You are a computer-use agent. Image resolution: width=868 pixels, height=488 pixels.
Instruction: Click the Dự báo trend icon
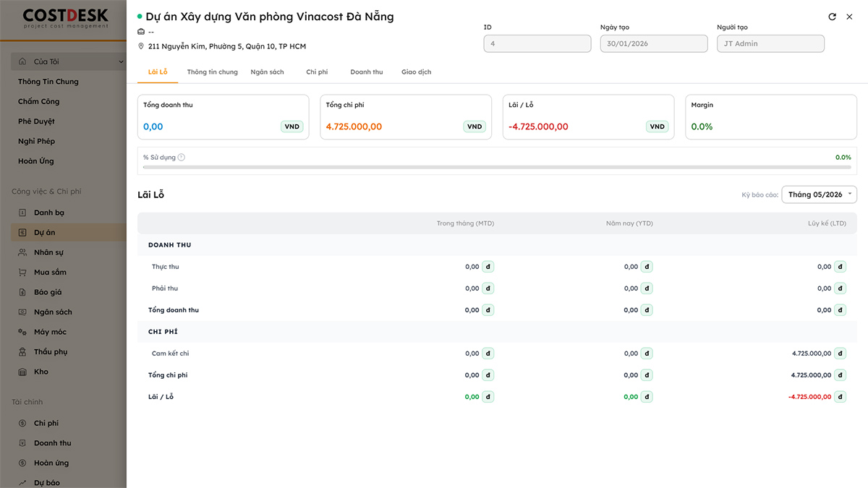pyautogui.click(x=22, y=482)
